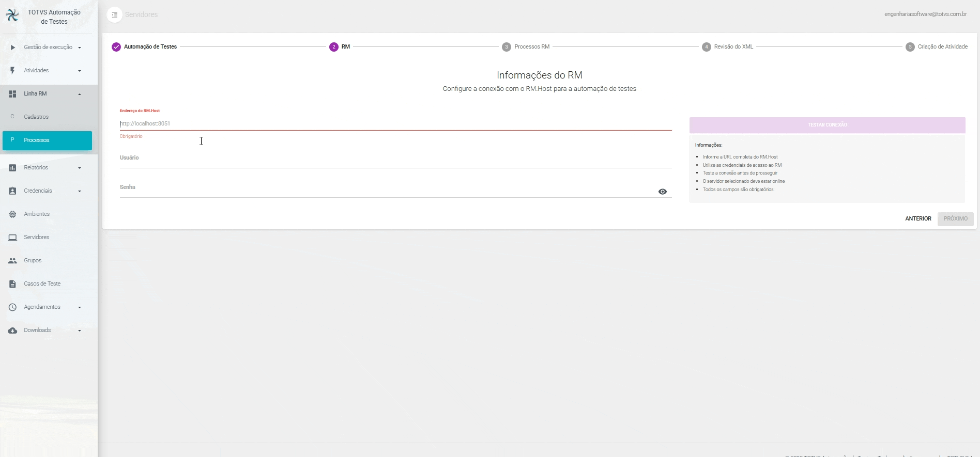This screenshot has height=457, width=980.
Task: Click the completed checkmark step icon
Action: [x=116, y=47]
